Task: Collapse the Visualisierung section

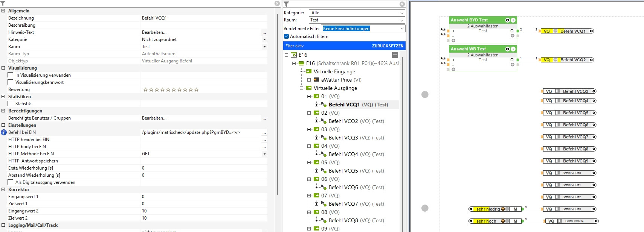Action: pyautogui.click(x=3, y=68)
